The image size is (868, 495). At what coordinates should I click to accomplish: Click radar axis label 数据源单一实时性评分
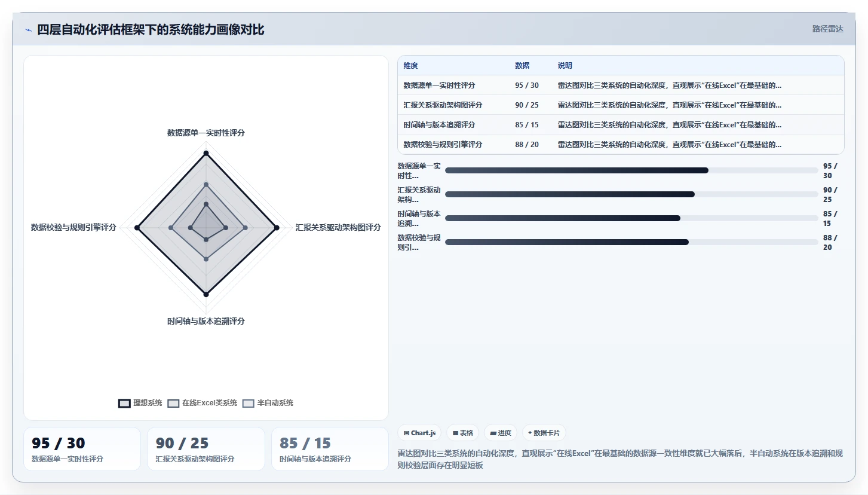(x=206, y=133)
